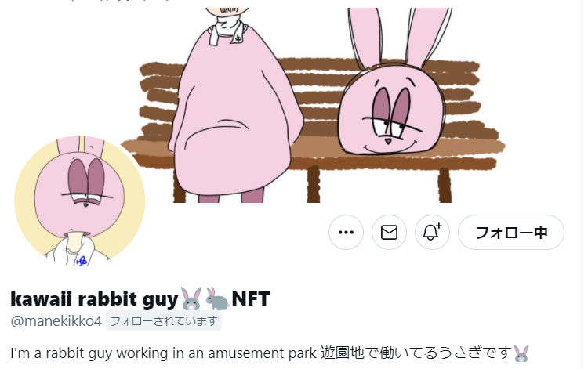Click the full-body rabbit emoji before NFT
Screen dimensions: 588x369
point(217,298)
